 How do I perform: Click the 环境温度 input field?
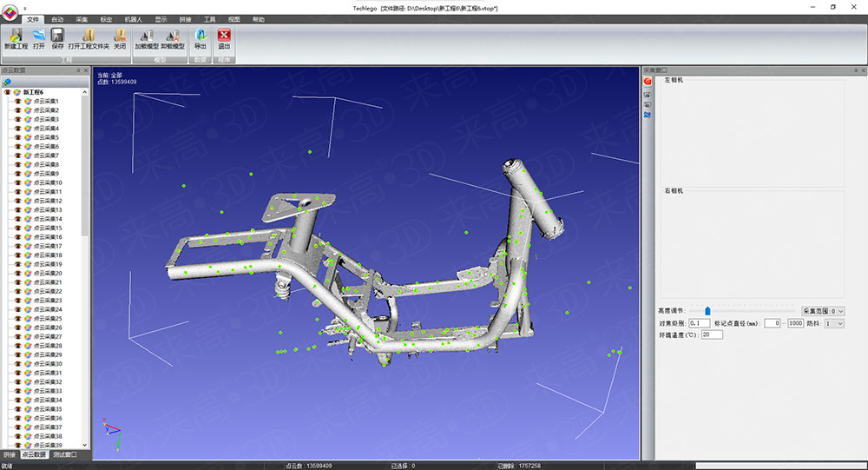click(x=712, y=334)
